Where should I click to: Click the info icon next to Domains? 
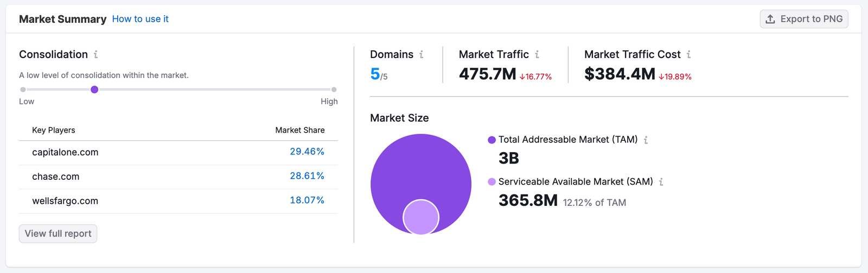pos(422,55)
